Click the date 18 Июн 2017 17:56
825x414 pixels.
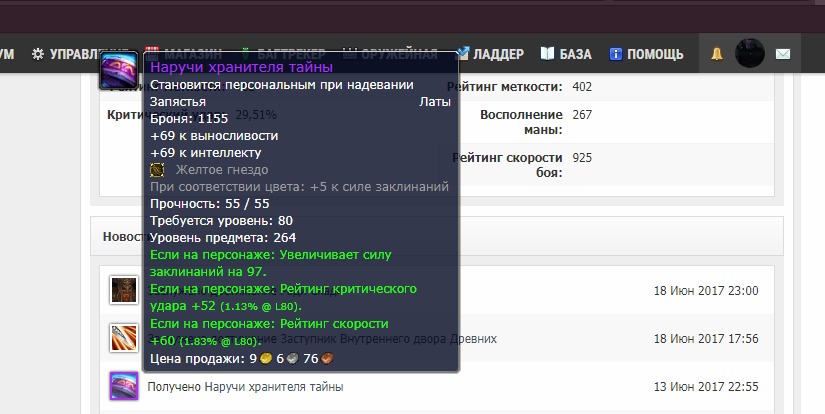(706, 339)
